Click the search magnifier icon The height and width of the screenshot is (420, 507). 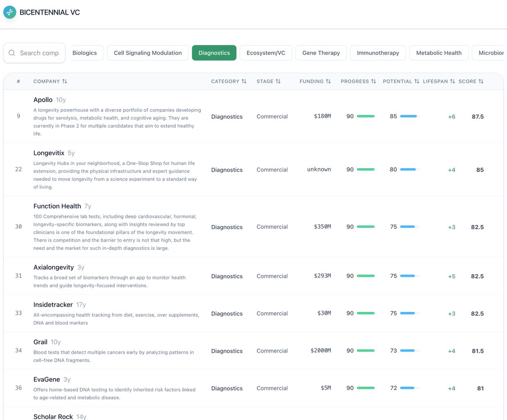coord(12,53)
